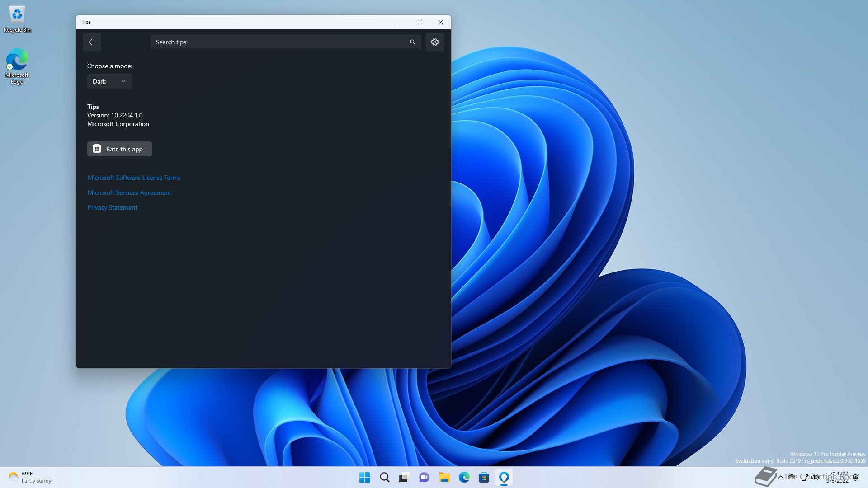The height and width of the screenshot is (488, 868).
Task: Focus the Search tips field
Action: tap(286, 42)
